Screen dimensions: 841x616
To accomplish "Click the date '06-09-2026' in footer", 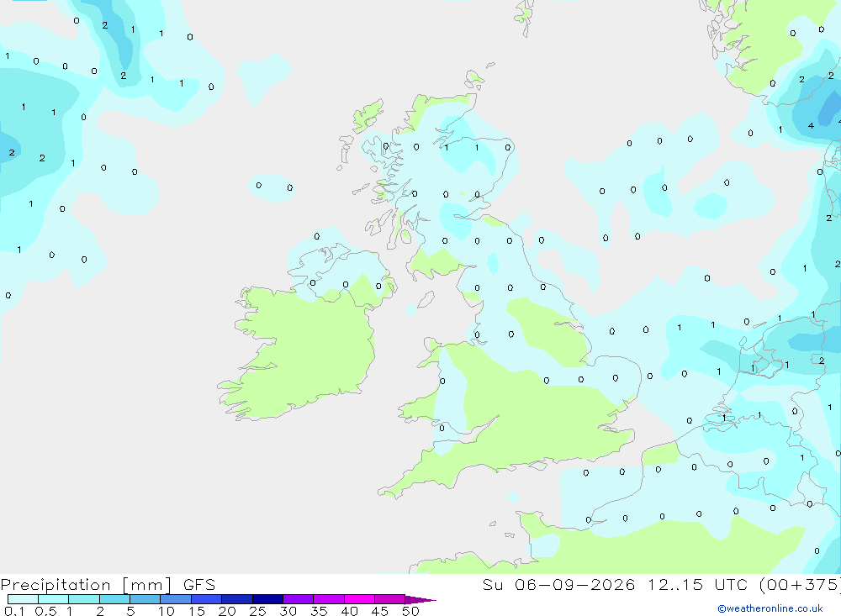I will coord(575,585).
